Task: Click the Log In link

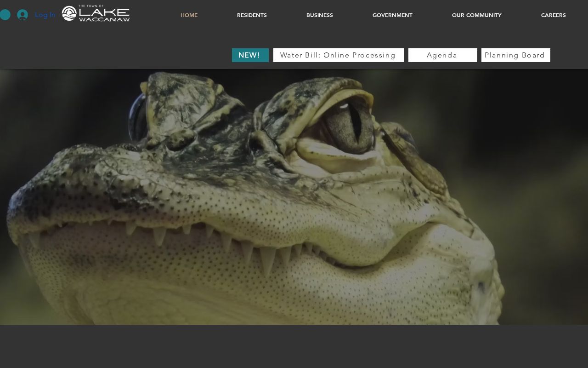Action: (45, 15)
